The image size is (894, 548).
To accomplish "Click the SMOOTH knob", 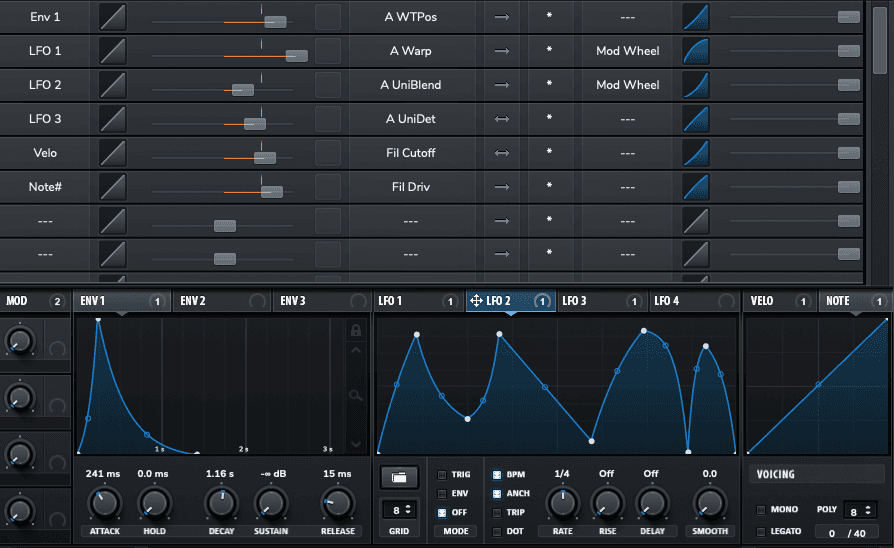I will click(x=710, y=504).
